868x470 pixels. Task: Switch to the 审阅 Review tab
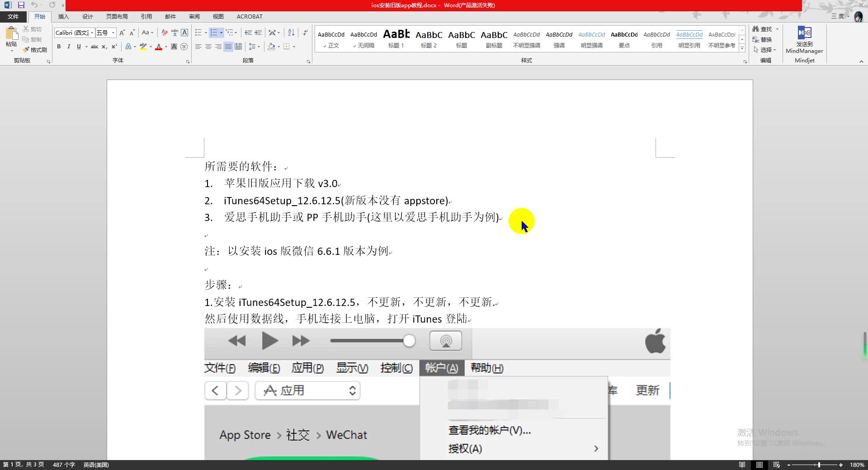pos(194,16)
